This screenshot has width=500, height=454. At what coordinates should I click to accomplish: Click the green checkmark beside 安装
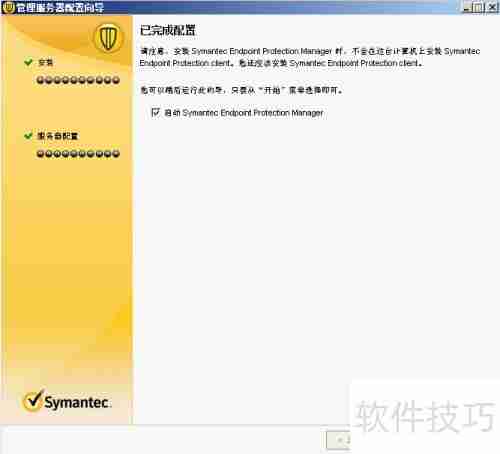click(x=29, y=62)
